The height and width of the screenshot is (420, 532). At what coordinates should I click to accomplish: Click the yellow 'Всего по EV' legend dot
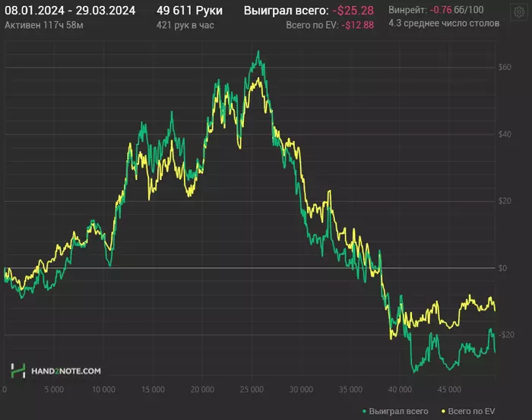coord(443,412)
